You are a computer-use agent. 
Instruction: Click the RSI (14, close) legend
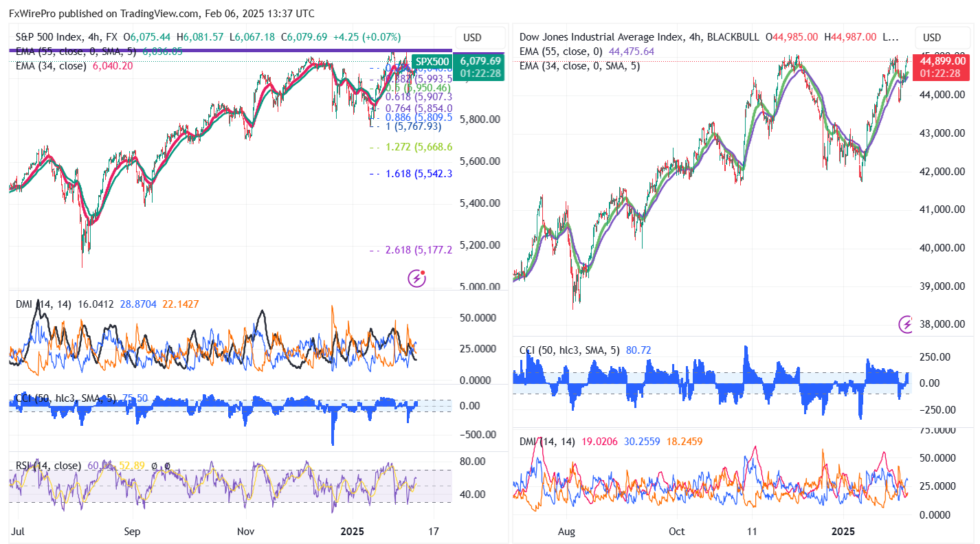[x=93, y=466]
